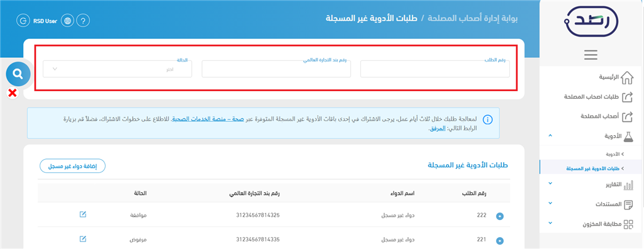Open the الحالة status dropdown
The image size is (644, 249).
[117, 69]
